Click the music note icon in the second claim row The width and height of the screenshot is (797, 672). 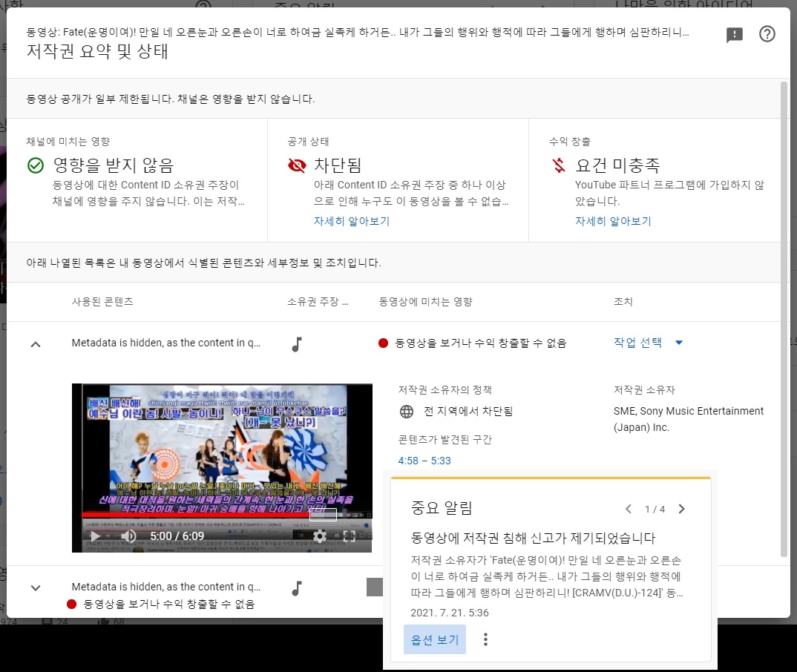(297, 587)
